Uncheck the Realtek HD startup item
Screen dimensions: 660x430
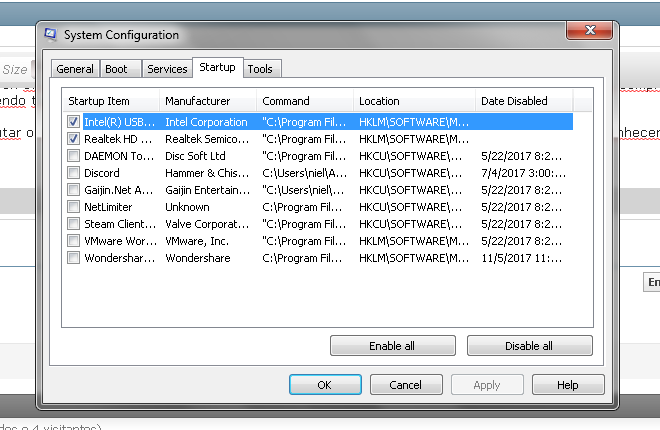click(x=74, y=139)
